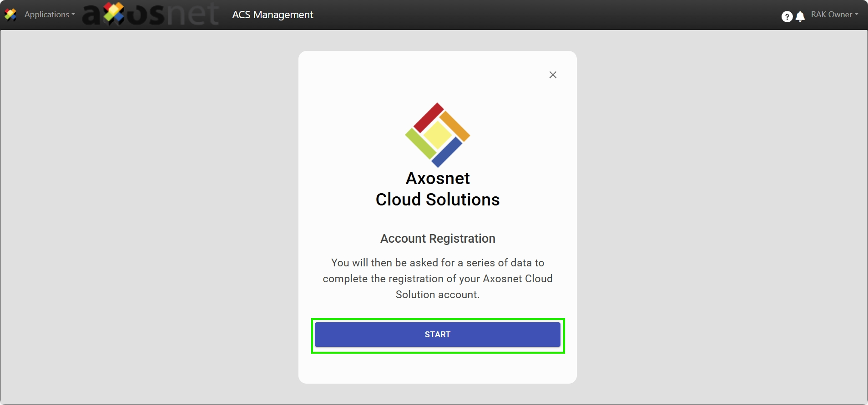Click the green segment of the diamond logo

click(420, 144)
